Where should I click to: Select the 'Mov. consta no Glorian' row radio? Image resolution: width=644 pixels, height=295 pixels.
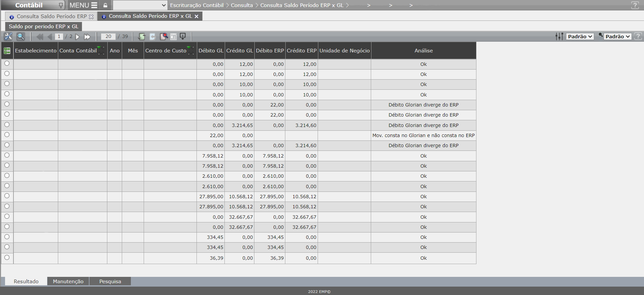tap(7, 135)
